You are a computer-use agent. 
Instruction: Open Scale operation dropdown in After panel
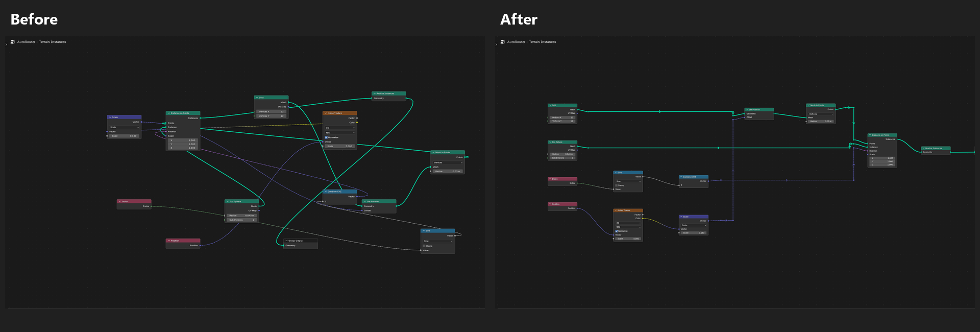[694, 225]
